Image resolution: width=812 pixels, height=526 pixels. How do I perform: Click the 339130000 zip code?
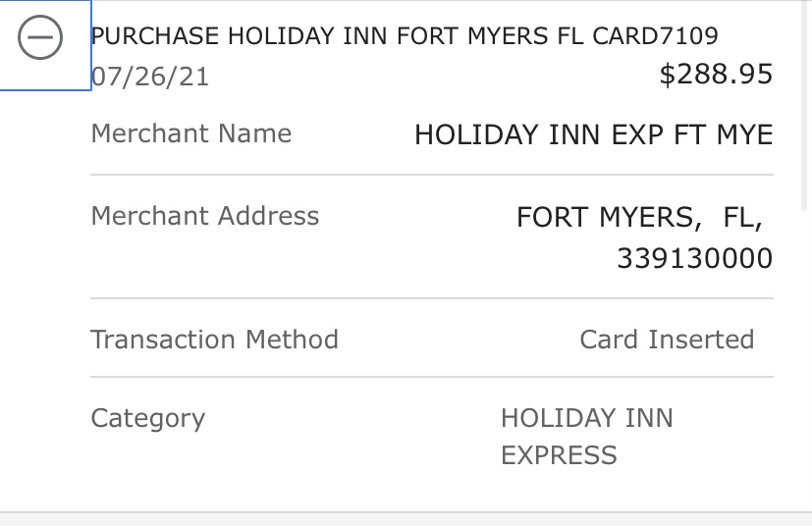(x=694, y=258)
